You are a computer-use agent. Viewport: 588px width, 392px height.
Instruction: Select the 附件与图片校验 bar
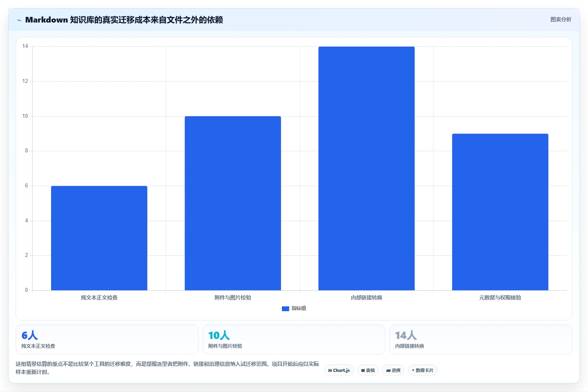coord(233,203)
